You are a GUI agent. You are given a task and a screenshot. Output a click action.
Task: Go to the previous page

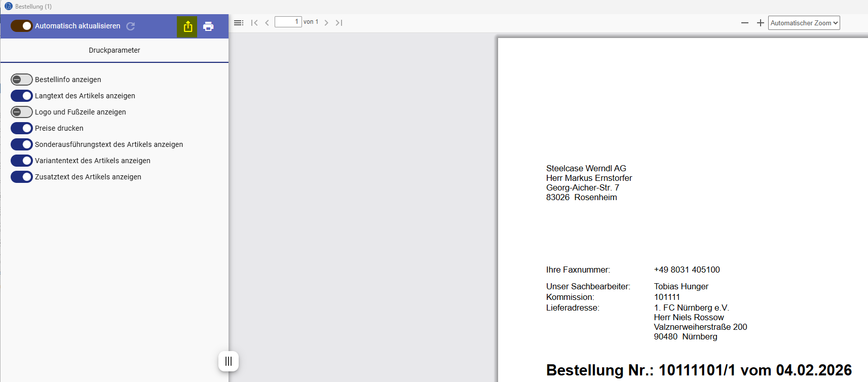pyautogui.click(x=267, y=23)
